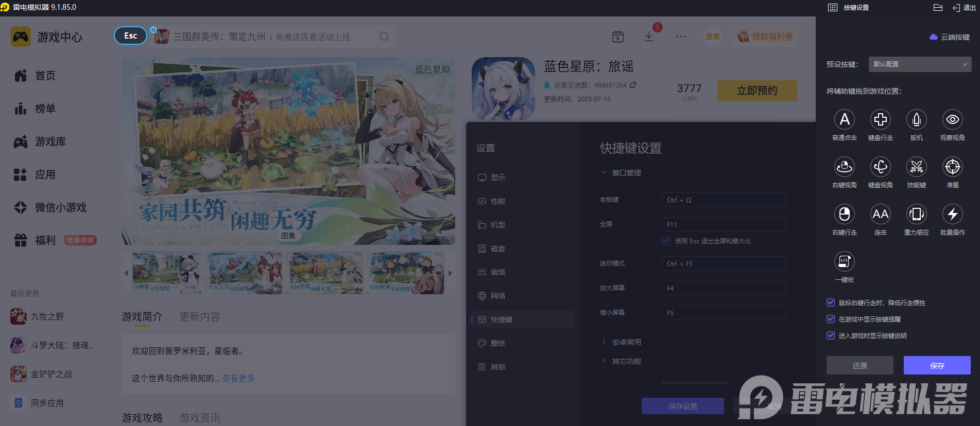Toggle 使用 Esc 退出全屏和最大化 checkbox
980x426 pixels.
(x=666, y=241)
